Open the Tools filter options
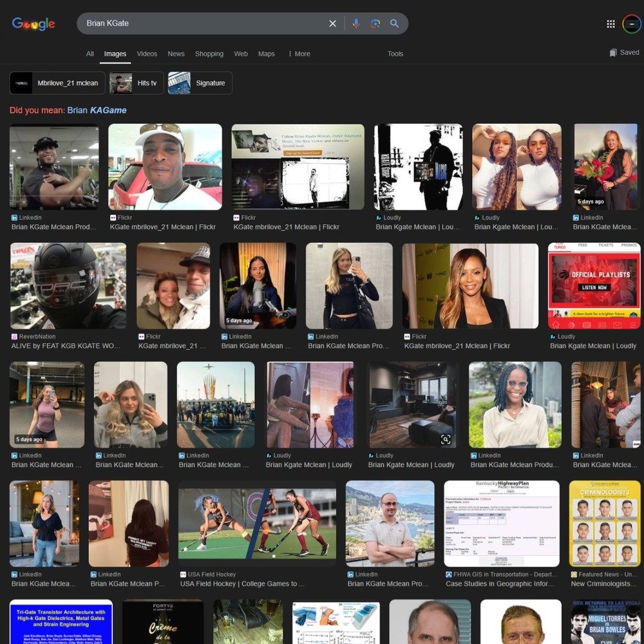The height and width of the screenshot is (644, 644). click(395, 54)
